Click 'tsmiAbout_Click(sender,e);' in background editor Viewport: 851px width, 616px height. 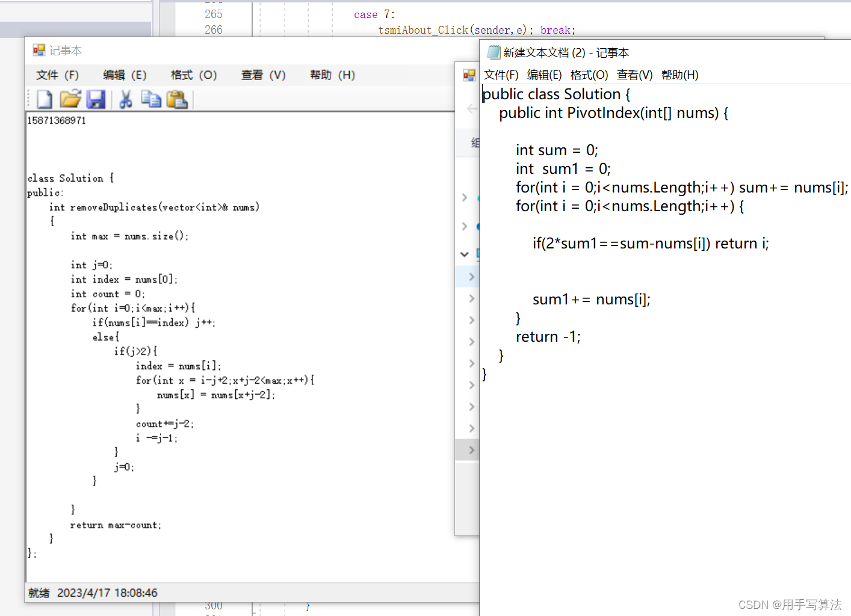point(456,29)
